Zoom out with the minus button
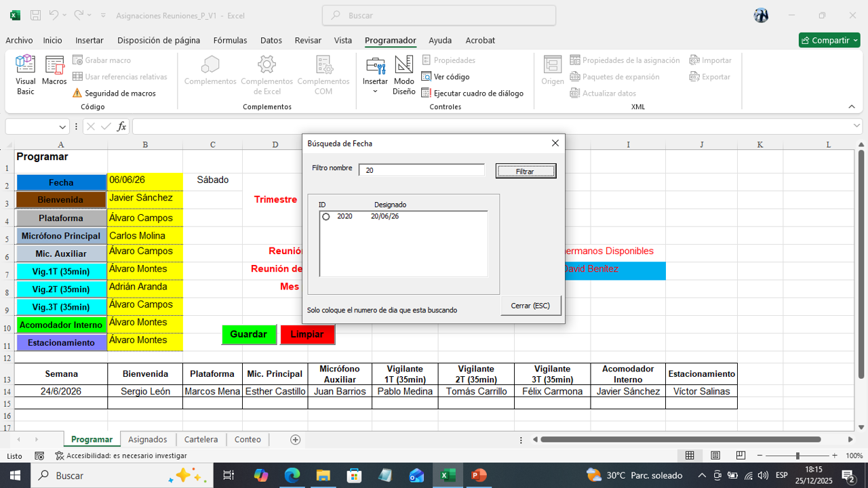The height and width of the screenshot is (488, 868). [x=760, y=456]
